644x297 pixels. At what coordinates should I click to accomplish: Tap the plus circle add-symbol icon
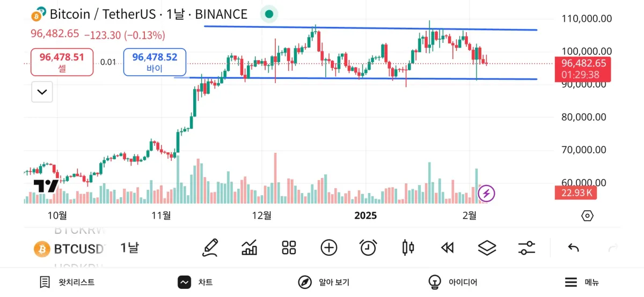pos(328,248)
